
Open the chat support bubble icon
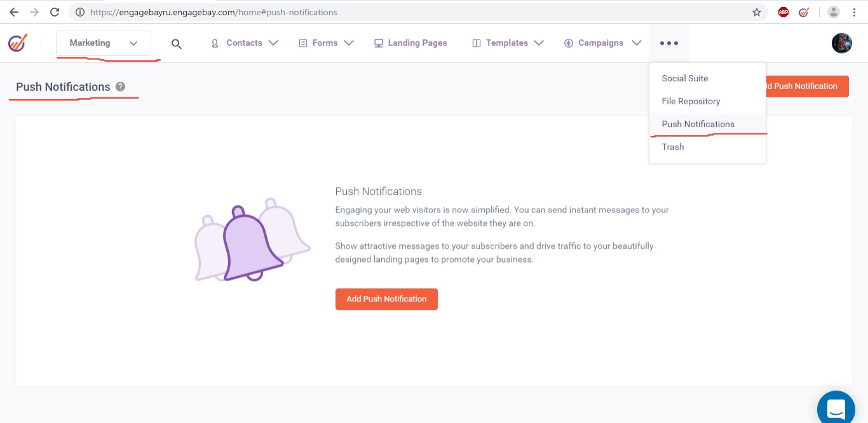click(x=836, y=408)
